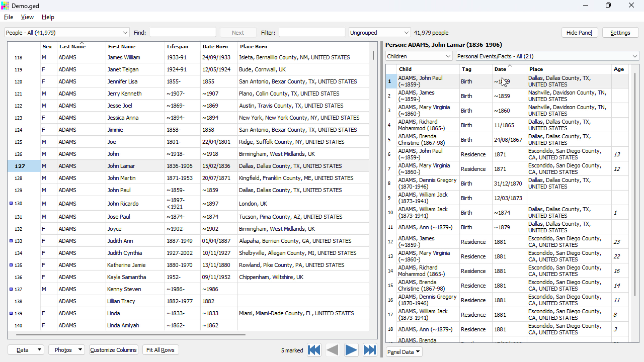The width and height of the screenshot is (644, 362).
Task: Click blue marker on row 135
Action: [11, 265]
